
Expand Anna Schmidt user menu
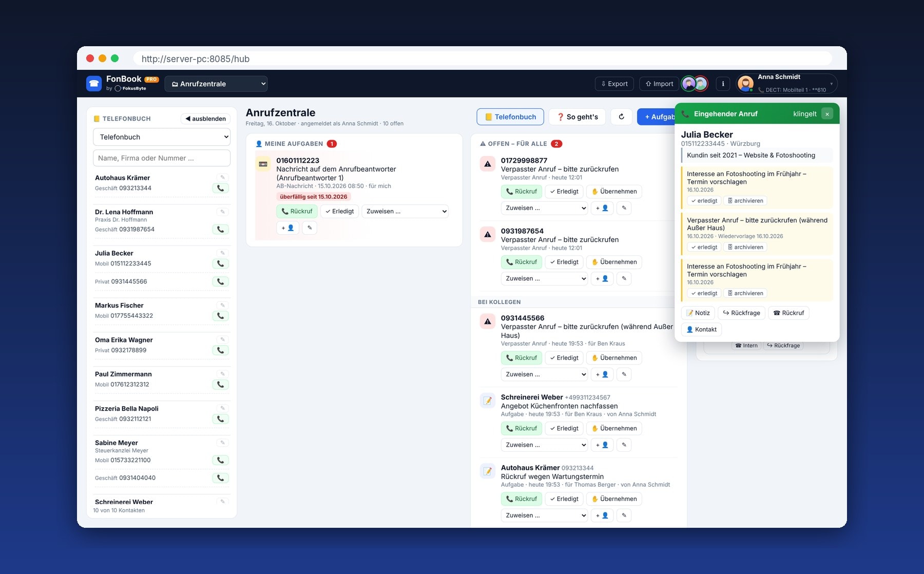tap(786, 84)
